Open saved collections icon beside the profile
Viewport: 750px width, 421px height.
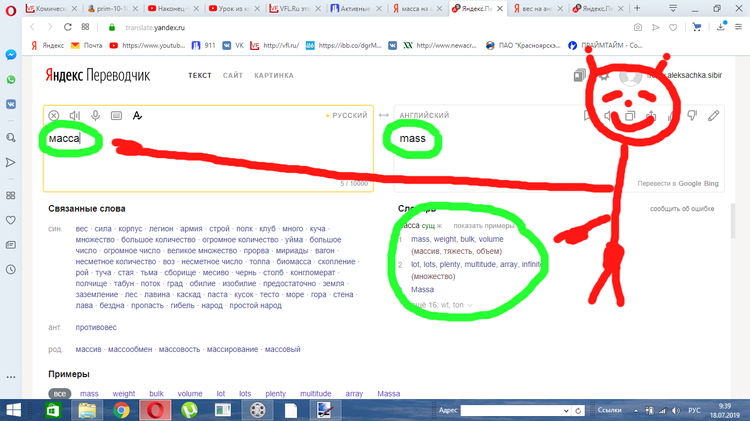pyautogui.click(x=579, y=75)
